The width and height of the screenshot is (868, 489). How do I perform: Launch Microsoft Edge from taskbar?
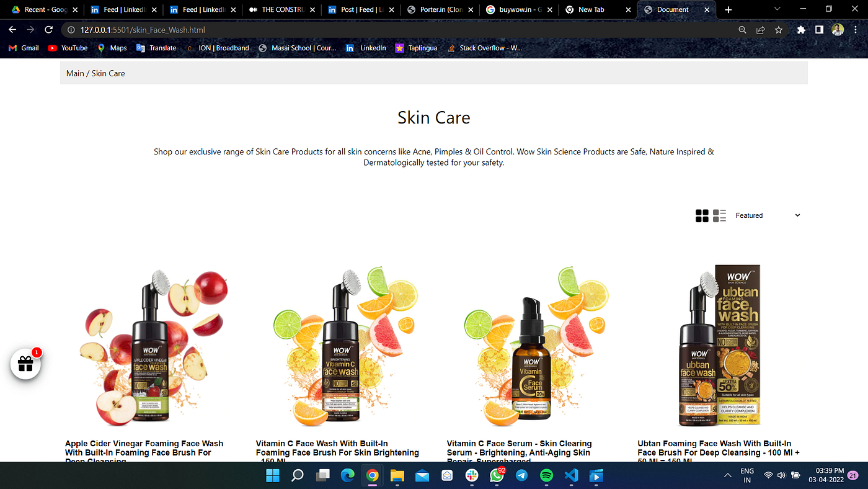(347, 476)
